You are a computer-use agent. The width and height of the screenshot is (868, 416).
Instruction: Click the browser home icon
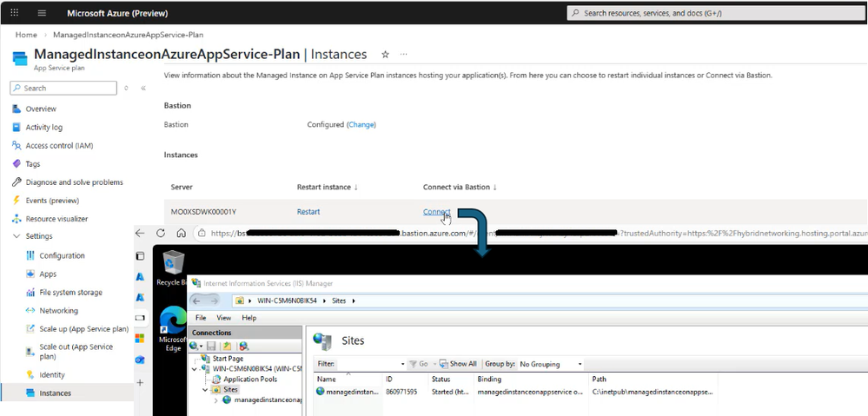pyautogui.click(x=181, y=233)
